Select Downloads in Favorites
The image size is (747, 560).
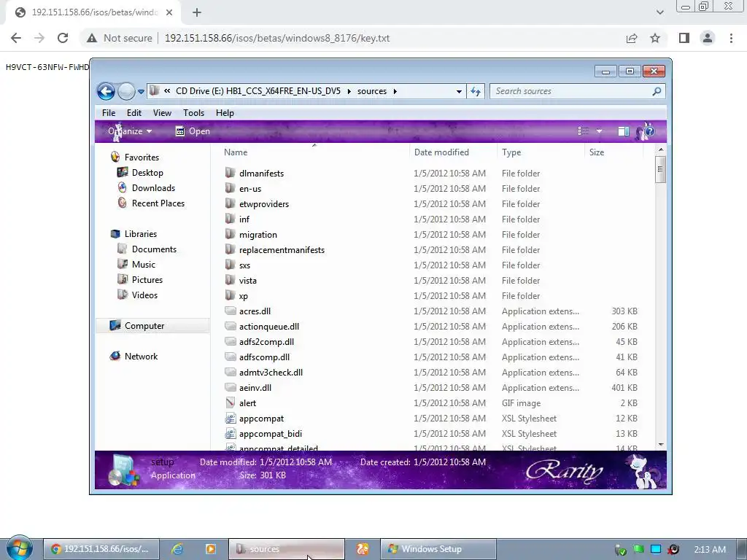153,187
